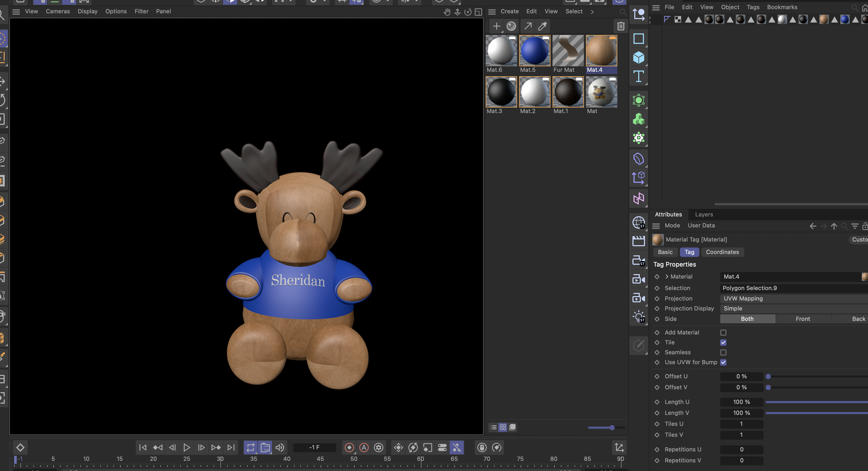Viewport: 868px width, 471px height.
Task: Select the Mat.5 blue material thumbnail
Action: pyautogui.click(x=535, y=50)
